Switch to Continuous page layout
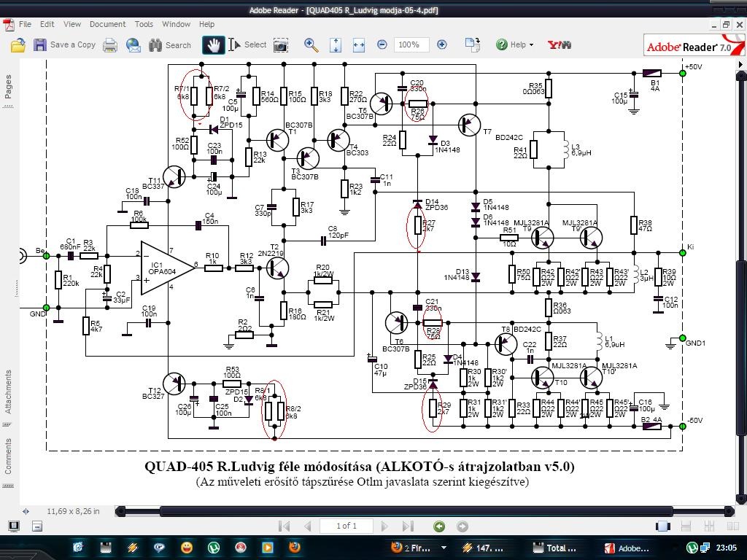Screen dimensions: 747x560 point(686,526)
